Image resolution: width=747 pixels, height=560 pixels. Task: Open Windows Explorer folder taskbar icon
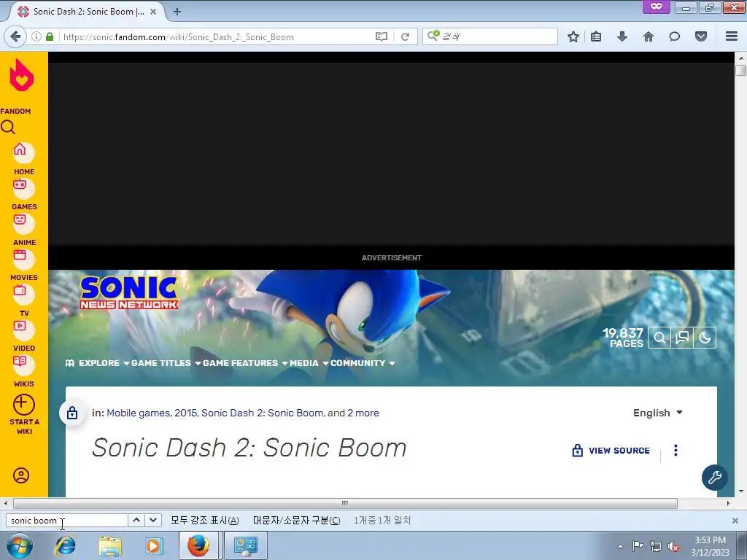[110, 545]
